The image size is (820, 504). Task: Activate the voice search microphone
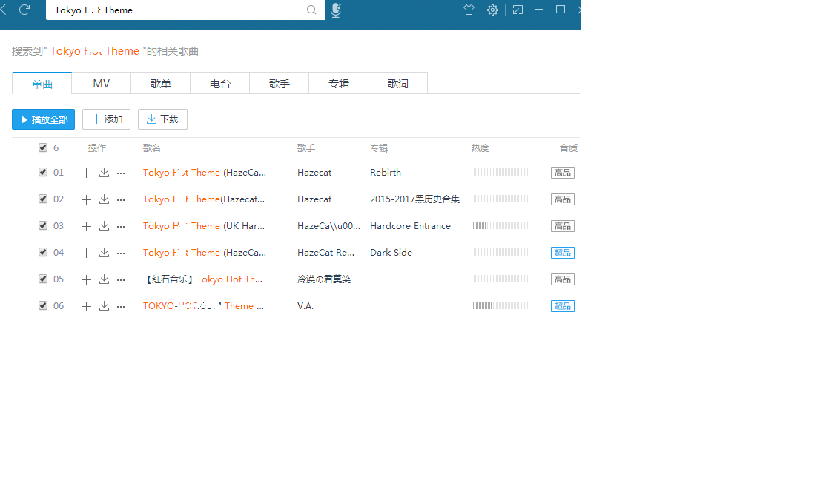pos(336,10)
